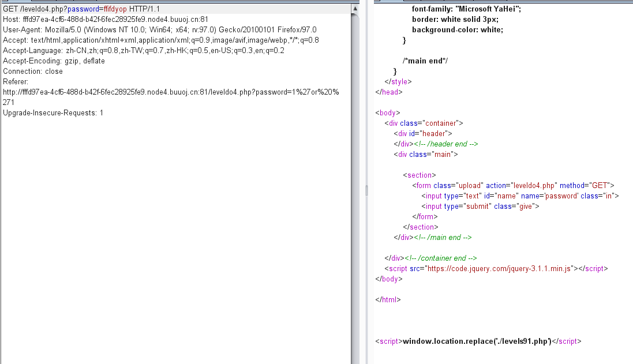Click the closing </form> tag

[x=425, y=217]
